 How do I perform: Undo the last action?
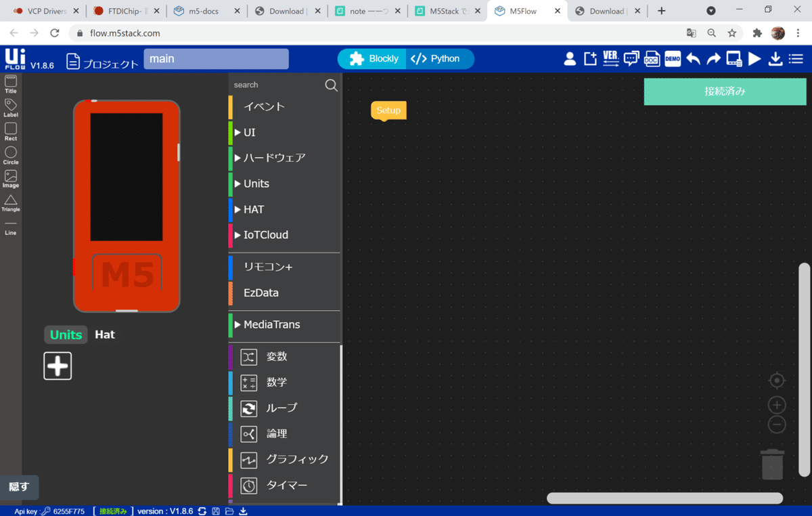click(x=693, y=59)
